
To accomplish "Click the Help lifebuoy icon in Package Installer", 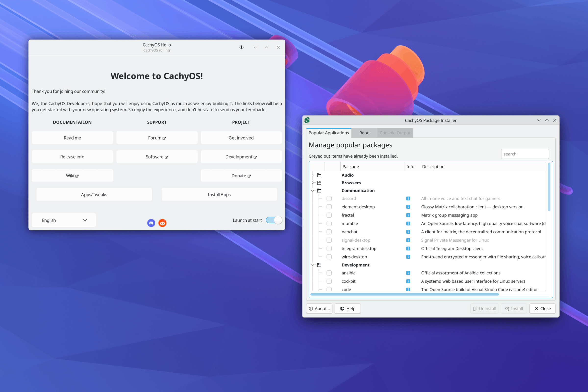I will [x=342, y=308].
